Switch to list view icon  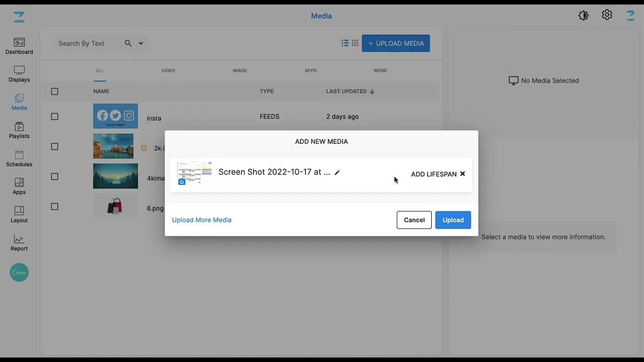[345, 43]
